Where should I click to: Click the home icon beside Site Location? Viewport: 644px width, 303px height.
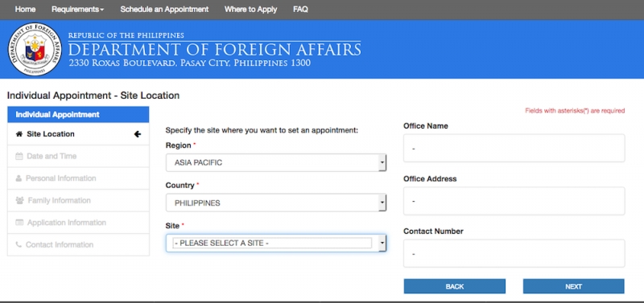coord(19,134)
